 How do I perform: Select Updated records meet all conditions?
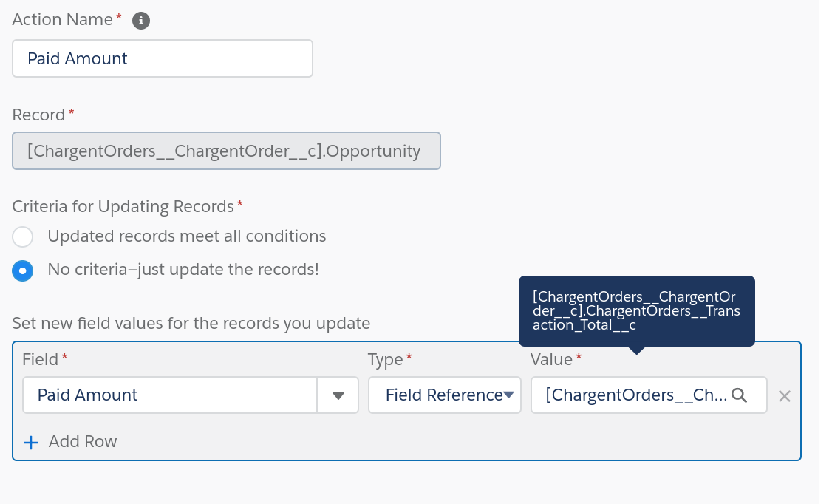22,236
